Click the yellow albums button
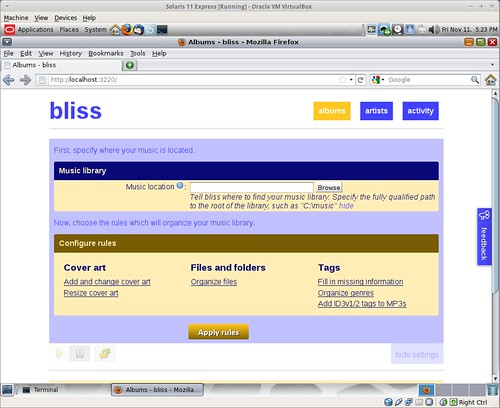This screenshot has width=500, height=408. pos(332,111)
